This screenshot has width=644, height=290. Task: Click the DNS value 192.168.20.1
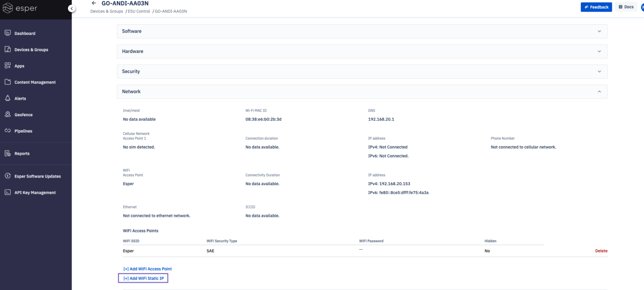(x=381, y=119)
